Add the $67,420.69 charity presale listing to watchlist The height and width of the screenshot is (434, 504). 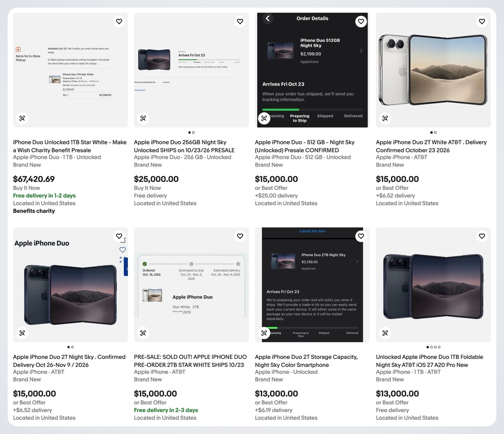point(119,22)
